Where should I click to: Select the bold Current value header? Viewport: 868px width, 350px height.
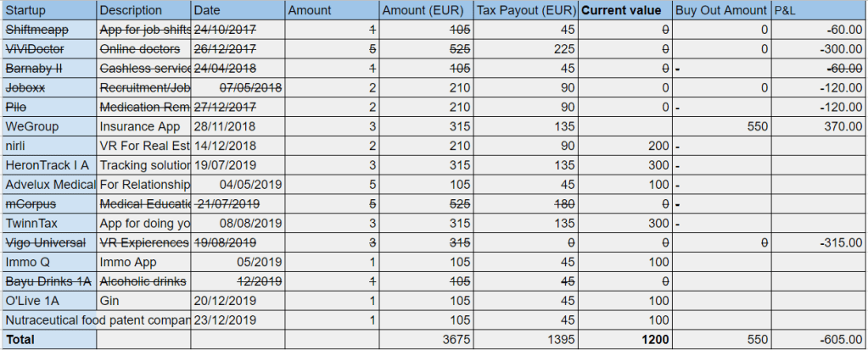[625, 11]
